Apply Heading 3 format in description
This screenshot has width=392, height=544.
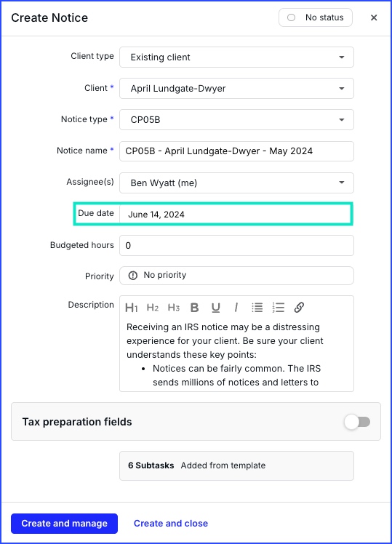[x=173, y=308]
